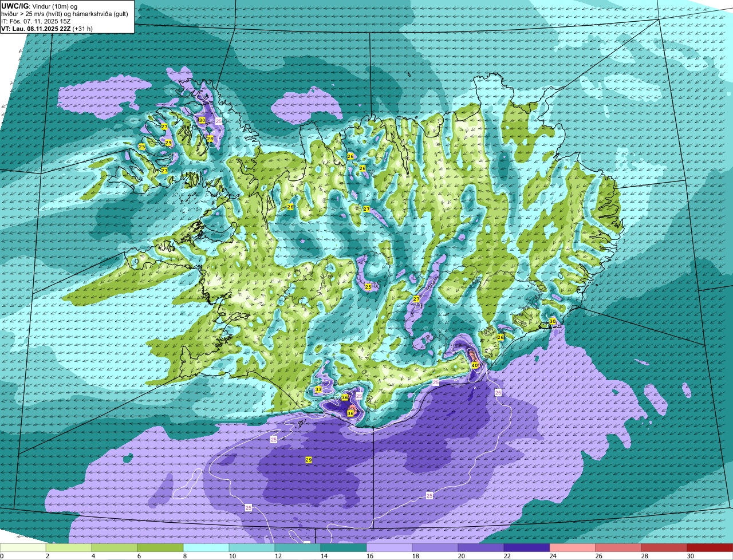733x560 pixels.
Task: Click the legend scale value "10"
Action: click(x=232, y=556)
